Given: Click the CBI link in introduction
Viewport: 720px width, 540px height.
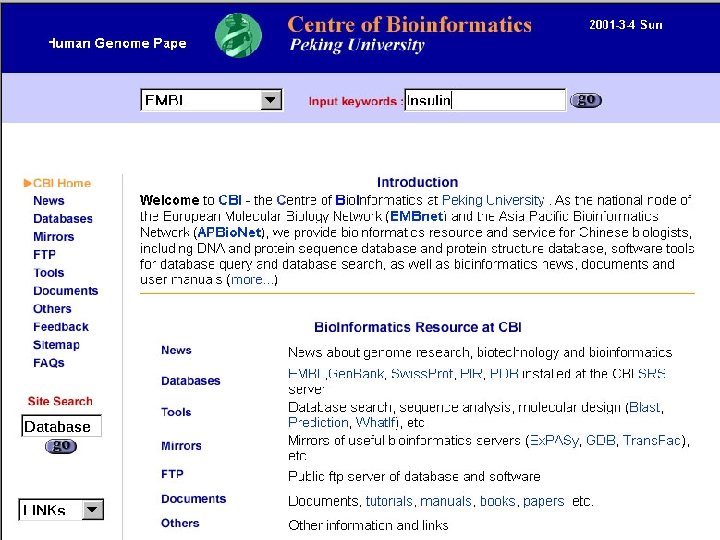Looking at the screenshot, I should coord(230,200).
